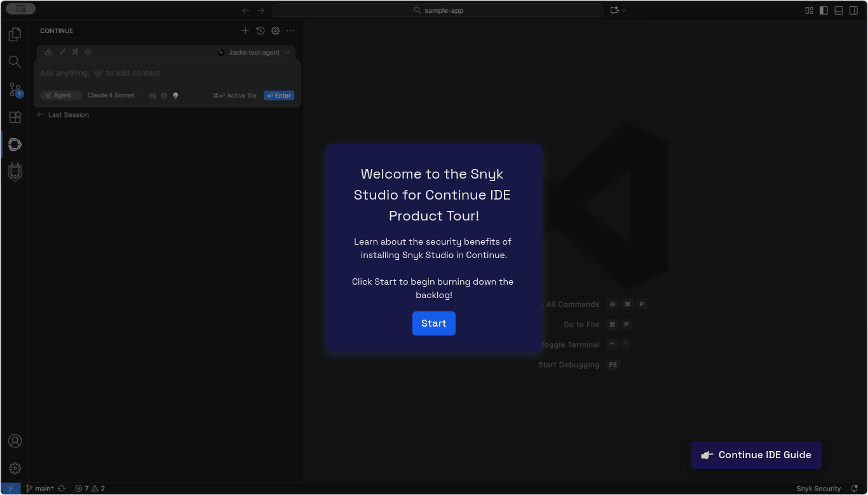Expand the Jacks-test-agent selector dropdown
This screenshot has height=495, width=868.
click(x=254, y=52)
